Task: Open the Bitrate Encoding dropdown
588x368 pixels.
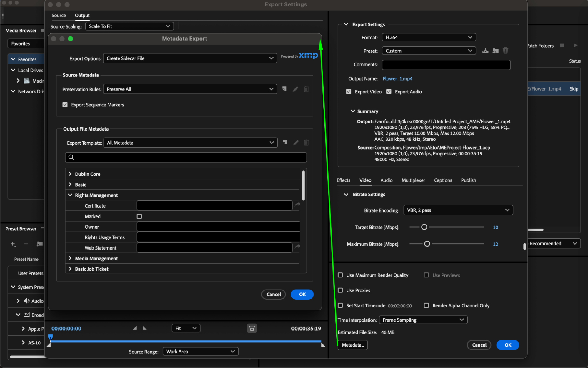Action: (x=458, y=210)
